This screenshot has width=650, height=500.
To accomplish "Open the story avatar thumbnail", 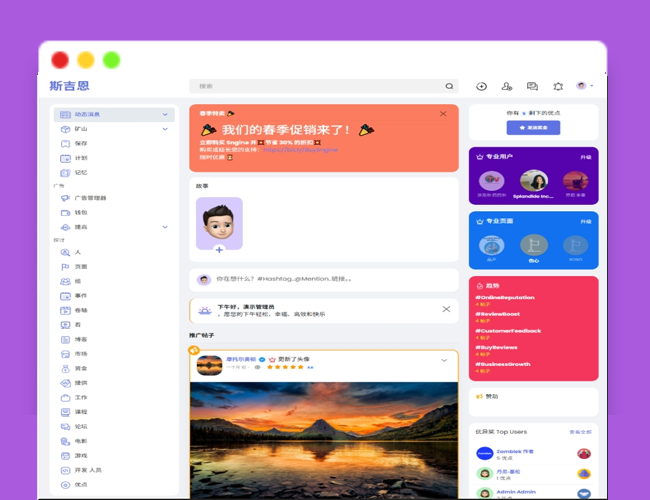I will click(x=219, y=223).
